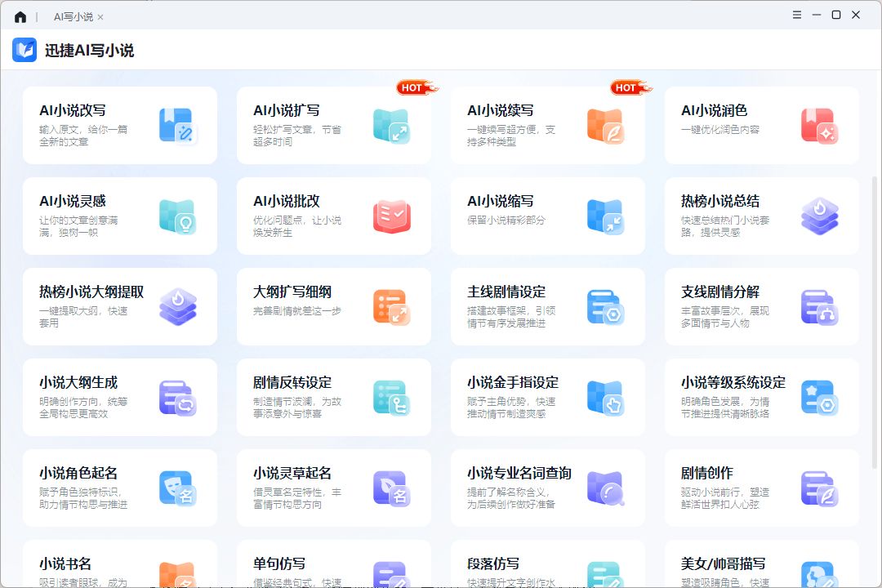Image resolution: width=882 pixels, height=588 pixels.
Task: Open the AI小说扩写 card icon
Action: pos(391,126)
